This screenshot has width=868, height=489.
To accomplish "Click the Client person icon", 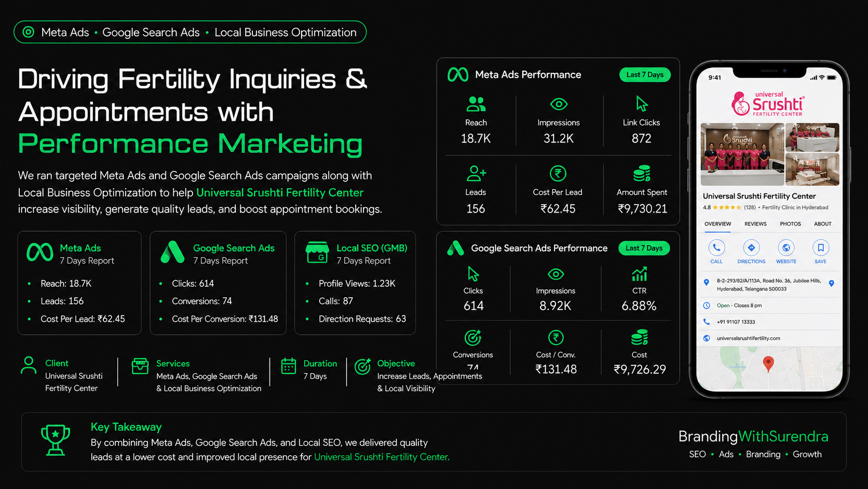I will click(x=29, y=365).
